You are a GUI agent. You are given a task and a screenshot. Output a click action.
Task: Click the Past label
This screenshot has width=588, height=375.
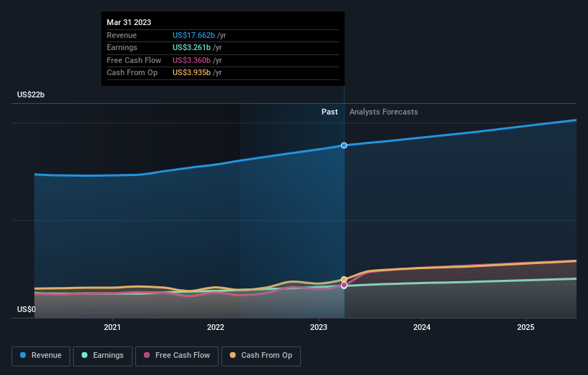tap(329, 112)
